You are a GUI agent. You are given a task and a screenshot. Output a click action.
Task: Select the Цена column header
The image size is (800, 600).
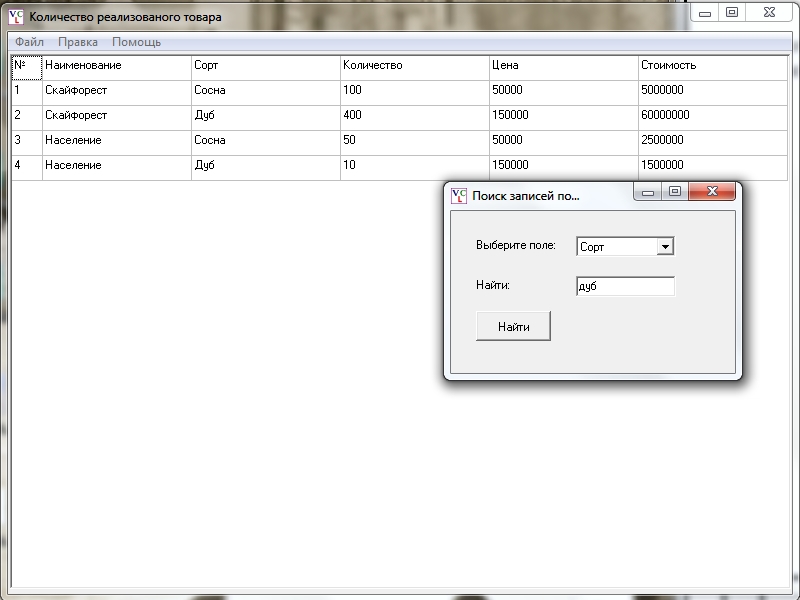[x=564, y=68]
